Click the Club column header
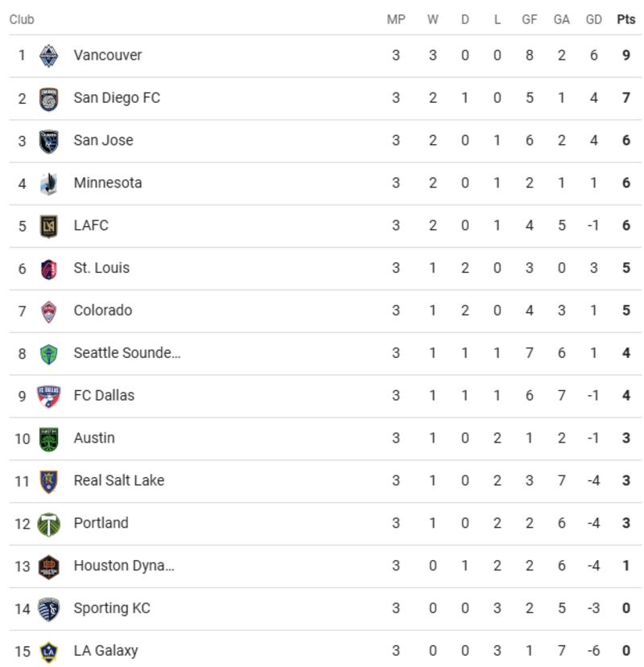644x667 pixels. point(22,19)
